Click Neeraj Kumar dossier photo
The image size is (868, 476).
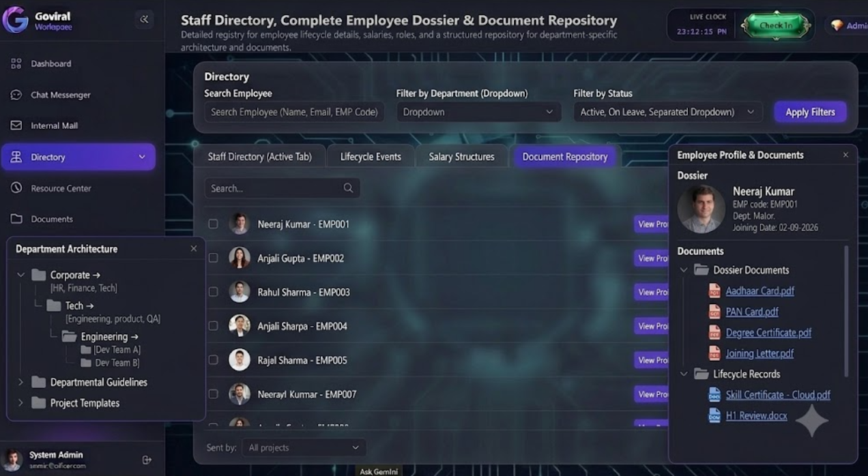click(x=701, y=209)
